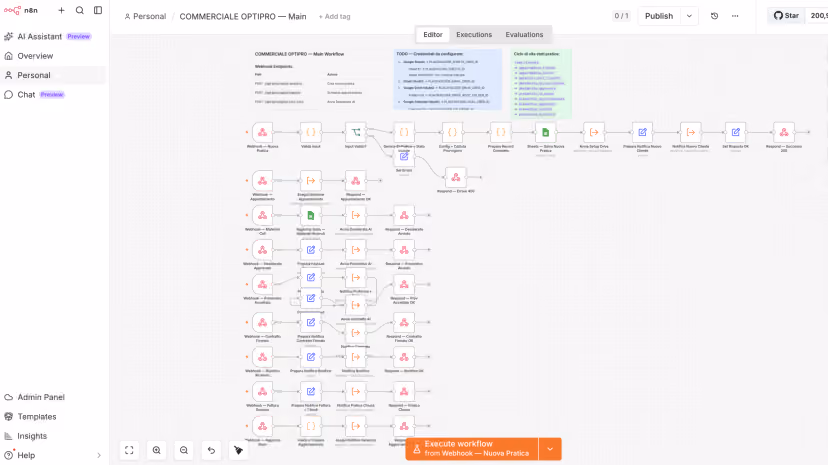Select the Webhook — Appuntamento node
This screenshot has width=828, height=465.
tap(262, 181)
